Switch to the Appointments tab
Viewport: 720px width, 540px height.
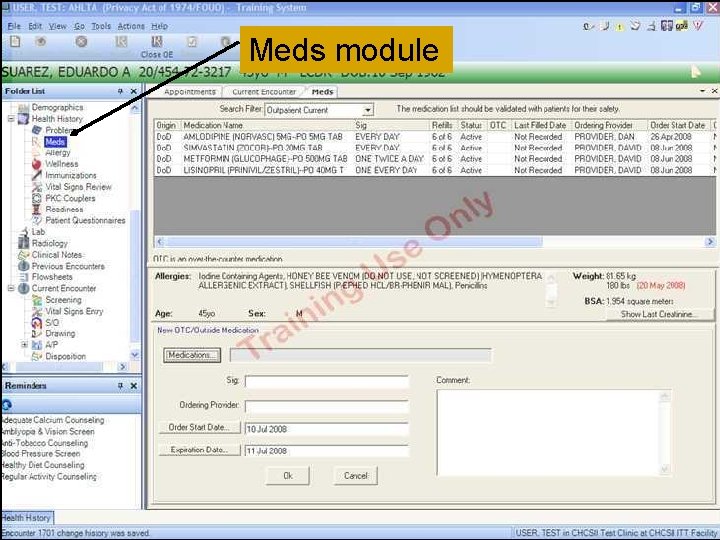click(x=190, y=92)
